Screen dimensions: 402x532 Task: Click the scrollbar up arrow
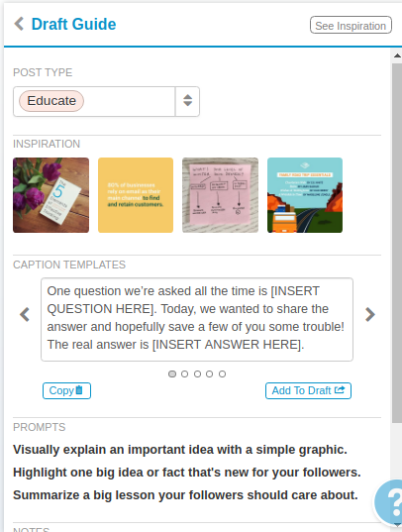(397, 55)
